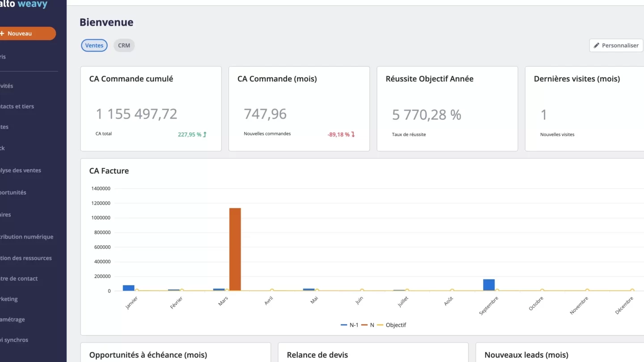Open the opportunités sidebar entry

13,192
